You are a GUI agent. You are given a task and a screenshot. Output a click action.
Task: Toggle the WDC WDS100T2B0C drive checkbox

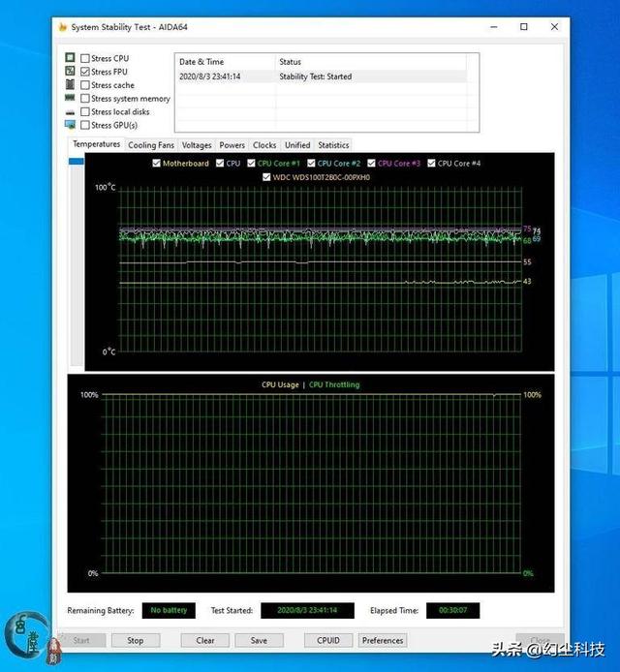tap(266, 177)
